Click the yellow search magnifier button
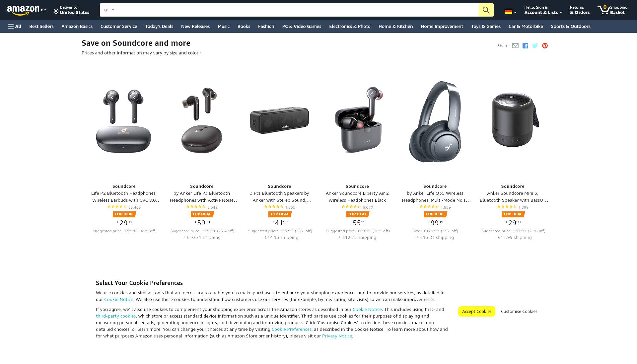 pyautogui.click(x=486, y=10)
